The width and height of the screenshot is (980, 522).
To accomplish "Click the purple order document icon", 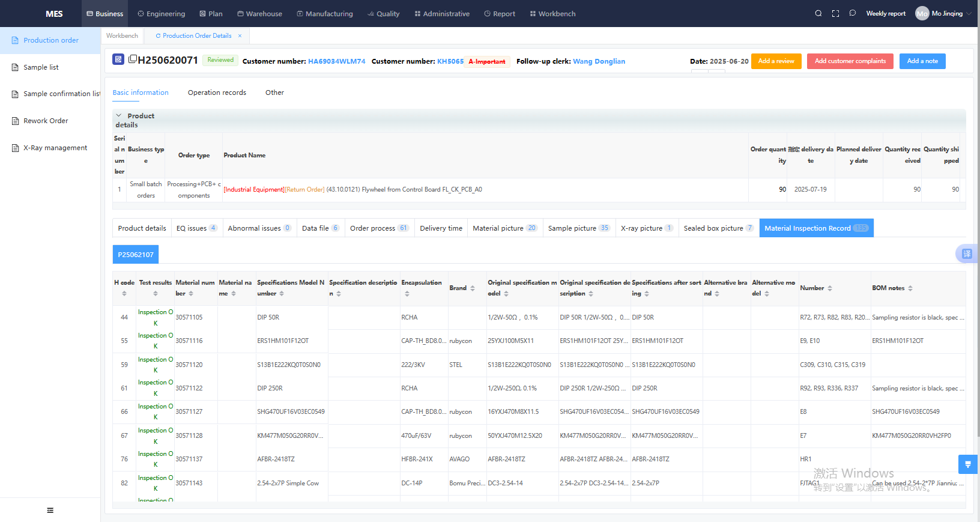I will [118, 59].
